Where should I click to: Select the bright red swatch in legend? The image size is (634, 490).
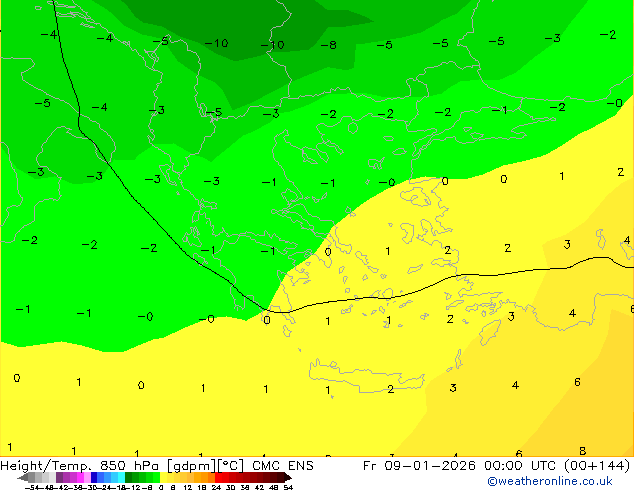(x=218, y=478)
